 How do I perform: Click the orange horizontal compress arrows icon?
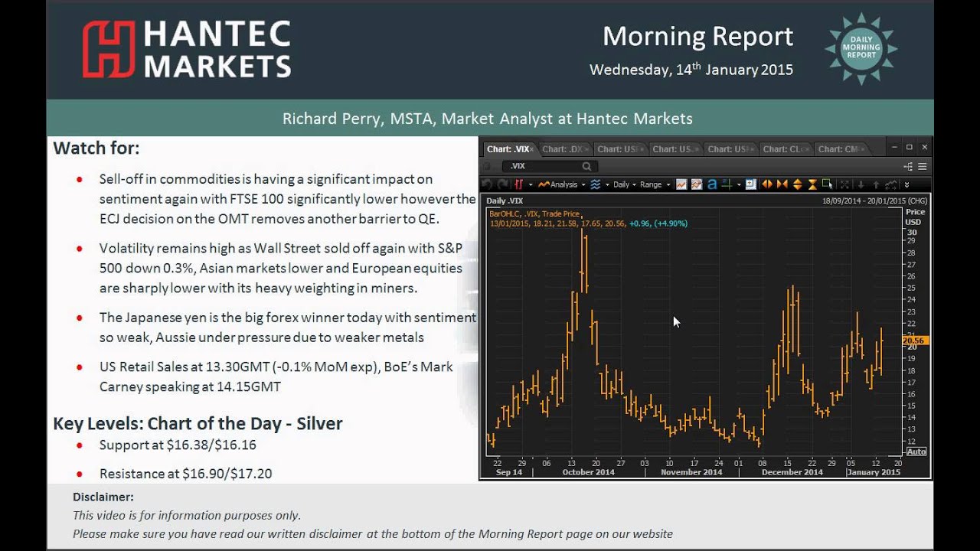(782, 184)
